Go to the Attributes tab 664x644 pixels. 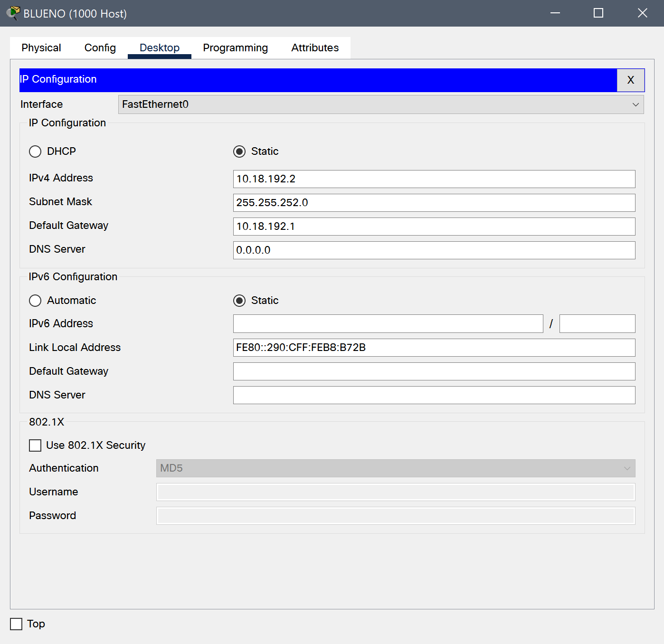pyautogui.click(x=315, y=48)
